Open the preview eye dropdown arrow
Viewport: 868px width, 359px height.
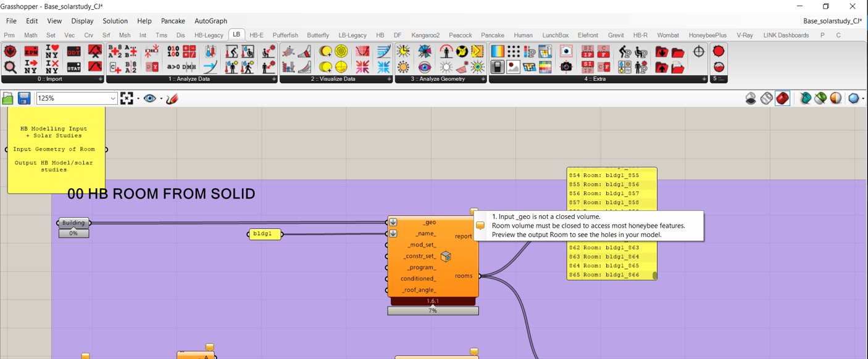pos(161,98)
